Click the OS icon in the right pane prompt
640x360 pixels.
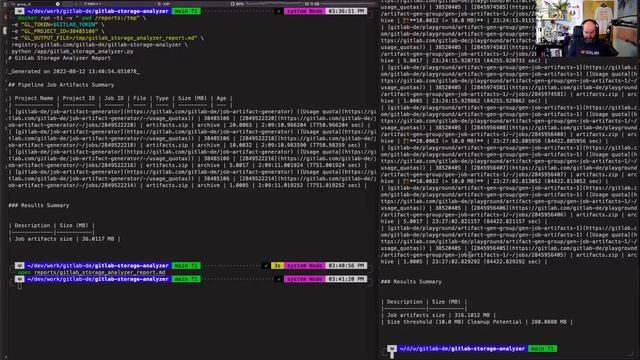pos(391,349)
